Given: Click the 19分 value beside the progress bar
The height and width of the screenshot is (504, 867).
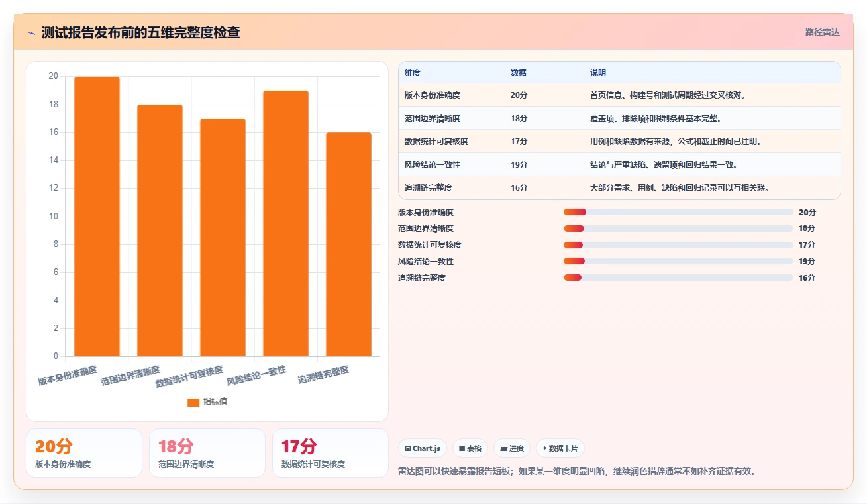Looking at the screenshot, I should [x=807, y=262].
